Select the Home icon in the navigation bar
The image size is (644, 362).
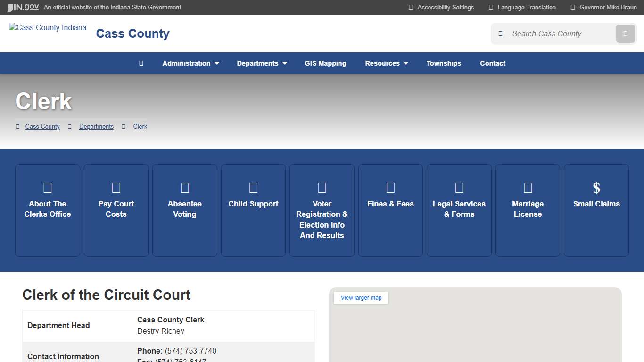(x=141, y=63)
